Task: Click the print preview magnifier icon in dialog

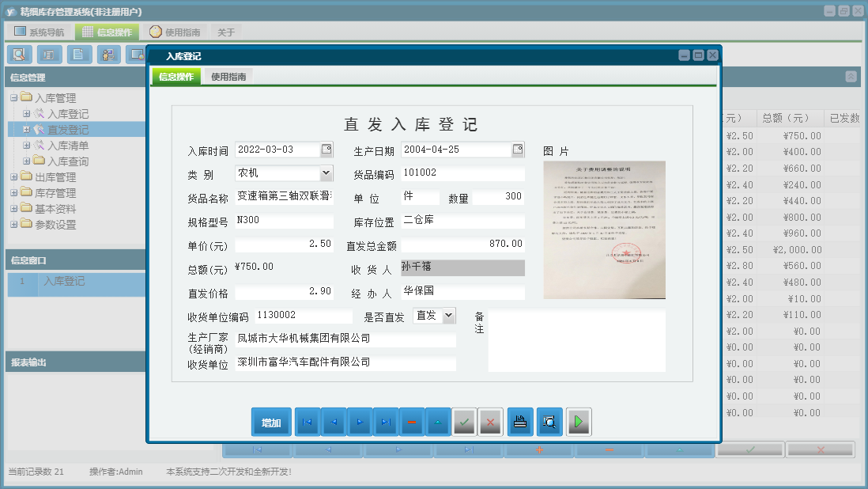Action: coord(549,422)
